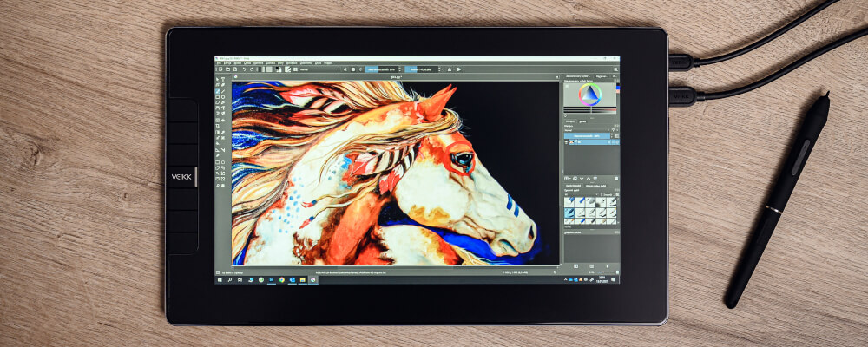Click the Open file folder icon
Viewport: 868px width, 347px height.
pos(227,69)
